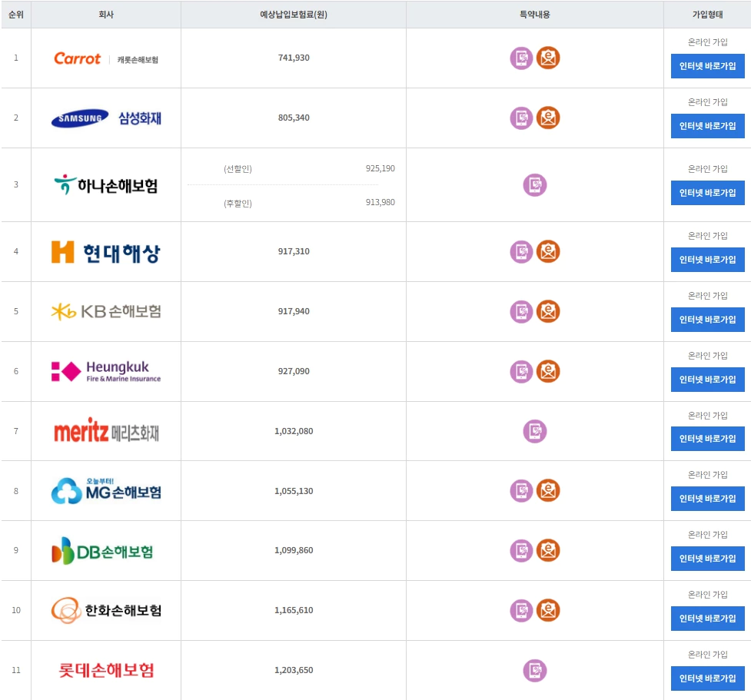Click the 예상납입보험료(원) column header
The width and height of the screenshot is (751, 700).
[x=294, y=15]
